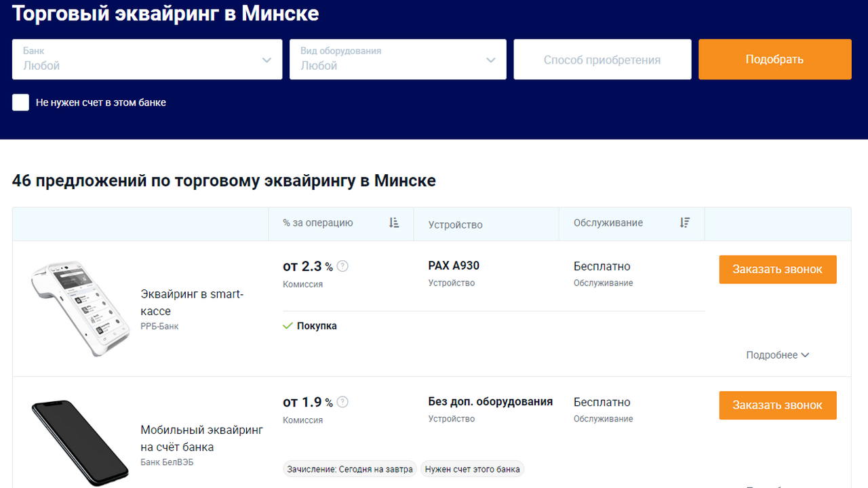Click help icon beside 2.3% commission
The height and width of the screenshot is (488, 868).
click(x=343, y=266)
